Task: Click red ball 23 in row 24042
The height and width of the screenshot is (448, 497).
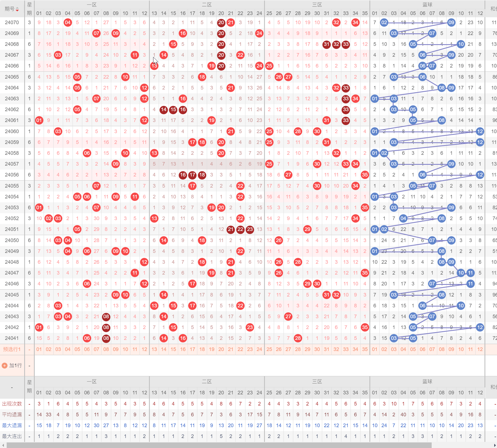Action: pos(250,327)
